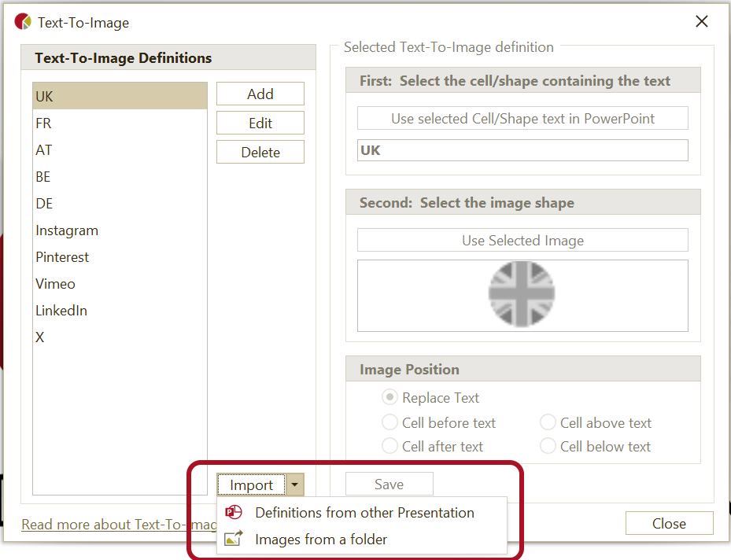
Task: Select the LinkedIn definition in list
Action: (x=61, y=311)
